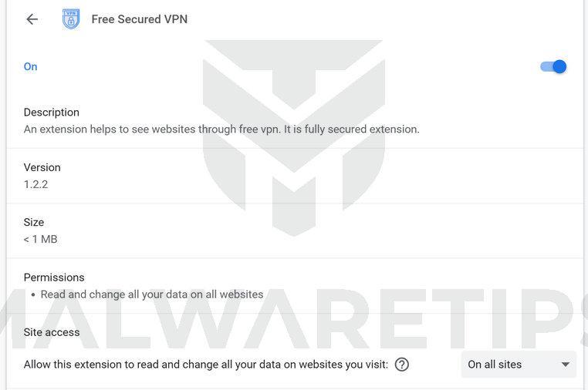Select the Description heading

pos(51,112)
